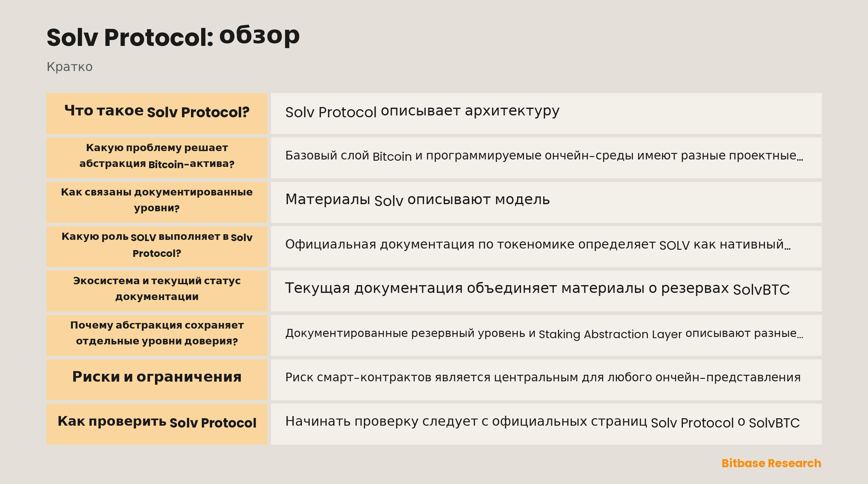Screen dimensions: 868x484
Task: Click the title 'Solv Protocol: обзор'
Action: click(173, 36)
